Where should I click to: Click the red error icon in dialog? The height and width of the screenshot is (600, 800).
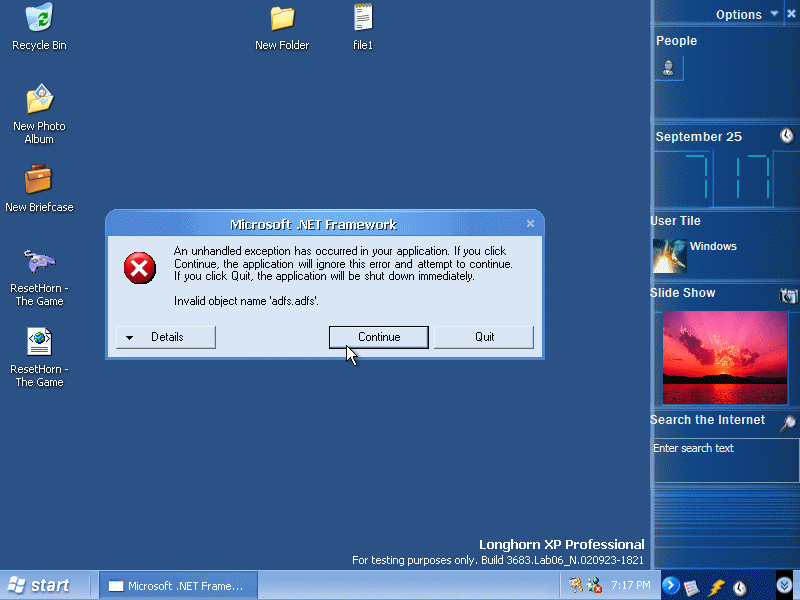[x=140, y=268]
